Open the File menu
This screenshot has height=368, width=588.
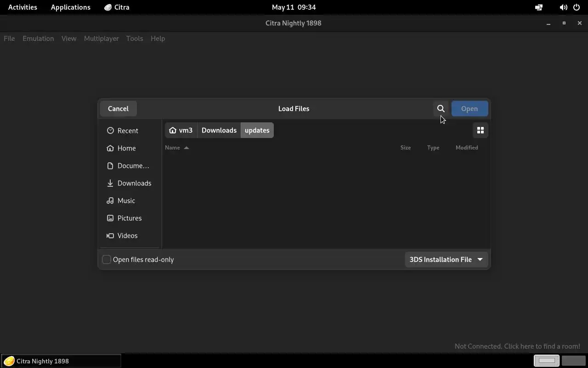[x=9, y=39]
